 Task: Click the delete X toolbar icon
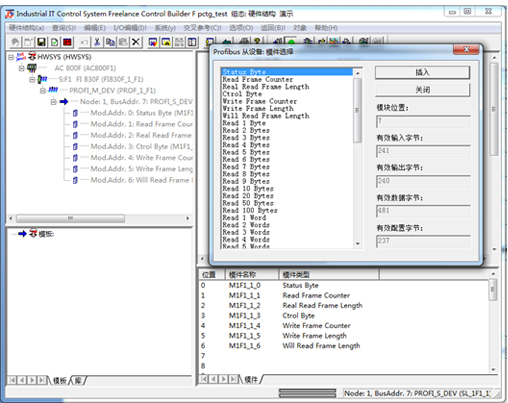[136, 42]
